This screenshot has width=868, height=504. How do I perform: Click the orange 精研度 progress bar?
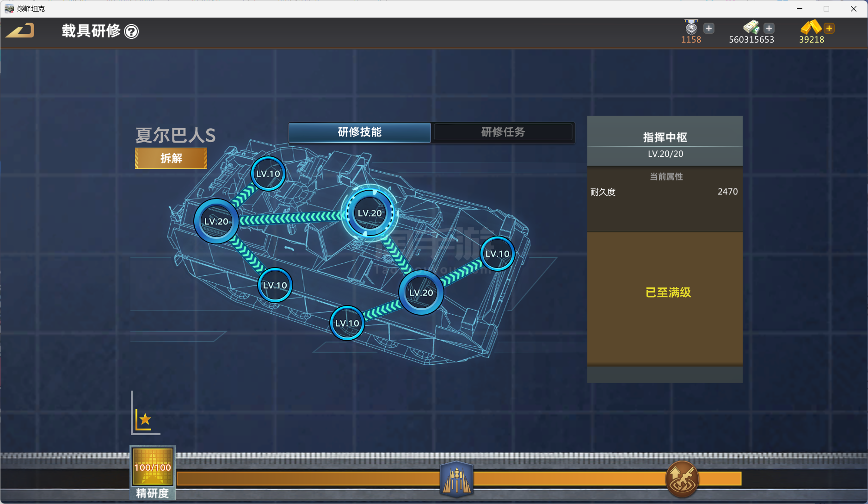[x=324, y=479]
